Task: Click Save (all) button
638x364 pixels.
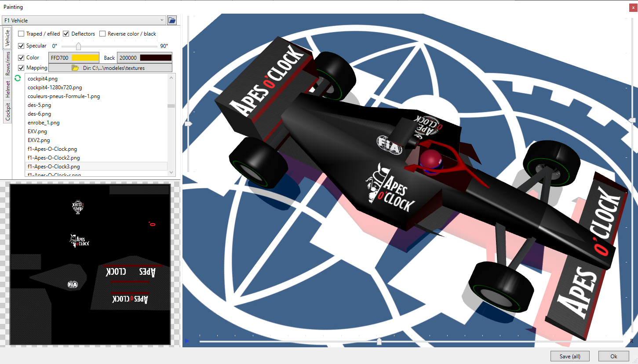Action: pos(570,356)
